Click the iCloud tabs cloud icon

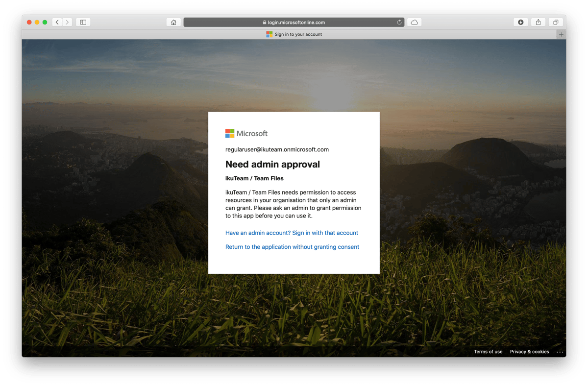point(415,22)
